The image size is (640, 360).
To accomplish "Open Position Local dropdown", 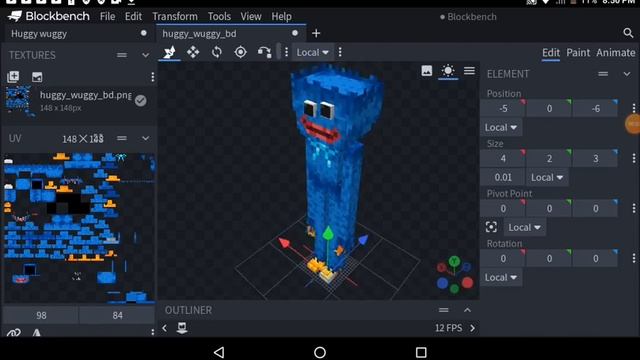I will point(501,127).
